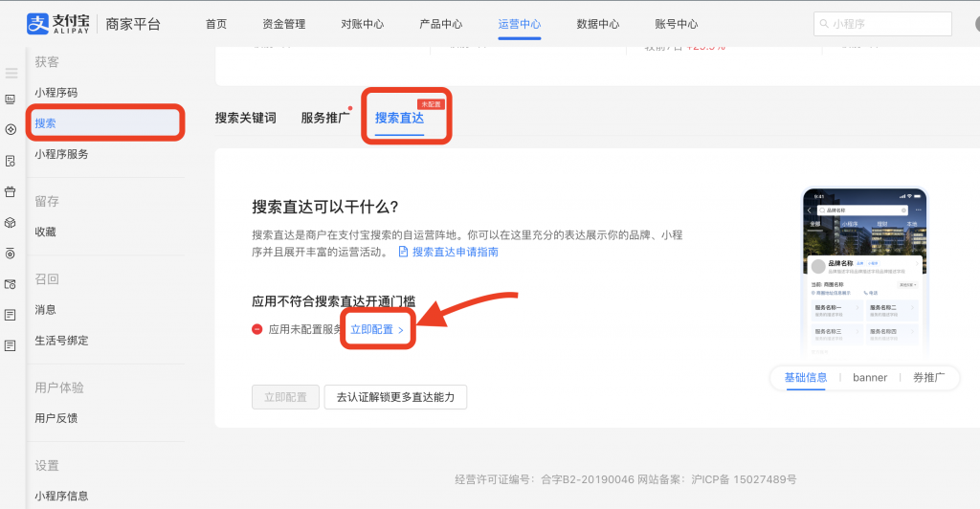Click the heading 搜索直达可以干什么？
Viewport: 980px width, 509px height.
pyautogui.click(x=325, y=207)
